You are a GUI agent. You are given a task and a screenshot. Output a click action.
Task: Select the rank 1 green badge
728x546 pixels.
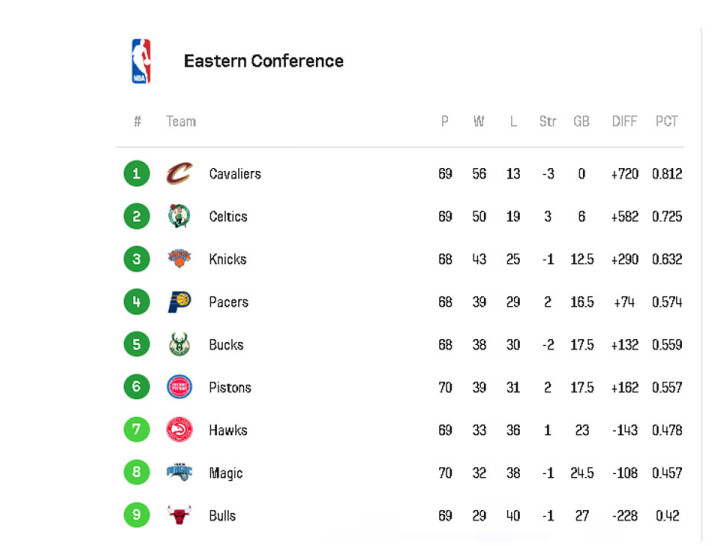click(136, 174)
